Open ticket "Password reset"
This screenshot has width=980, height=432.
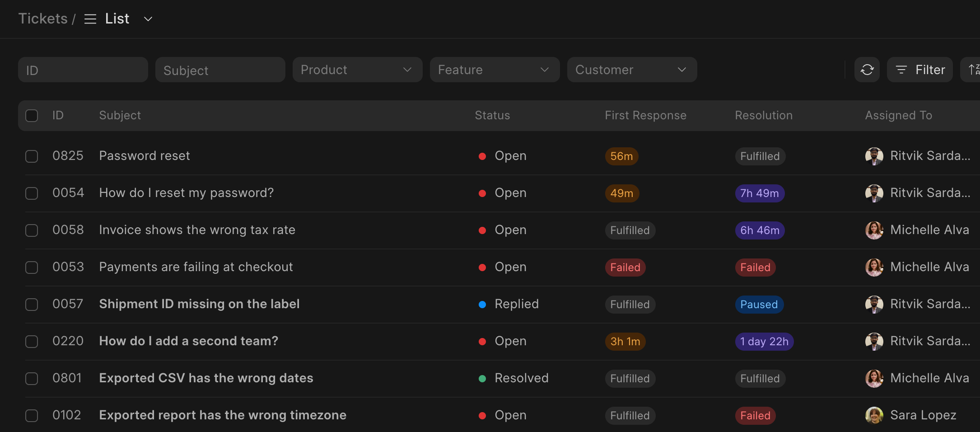tap(145, 156)
